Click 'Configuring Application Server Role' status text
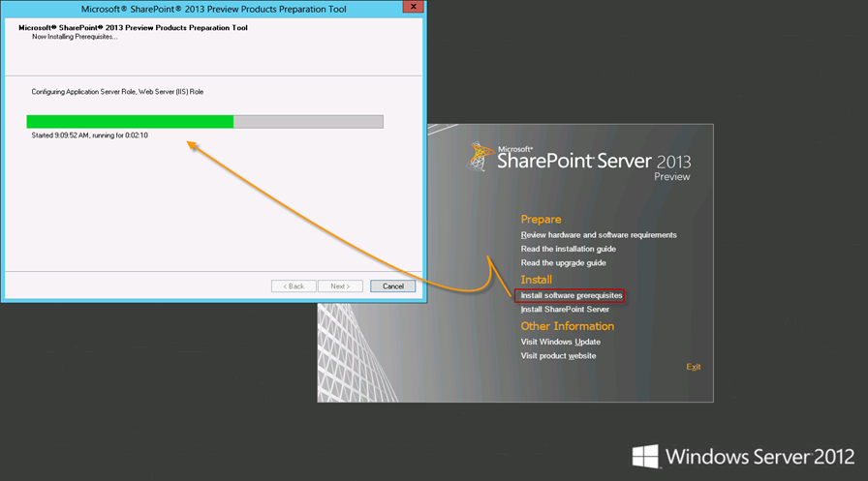Screen dimensions: 868x481 click(117, 92)
